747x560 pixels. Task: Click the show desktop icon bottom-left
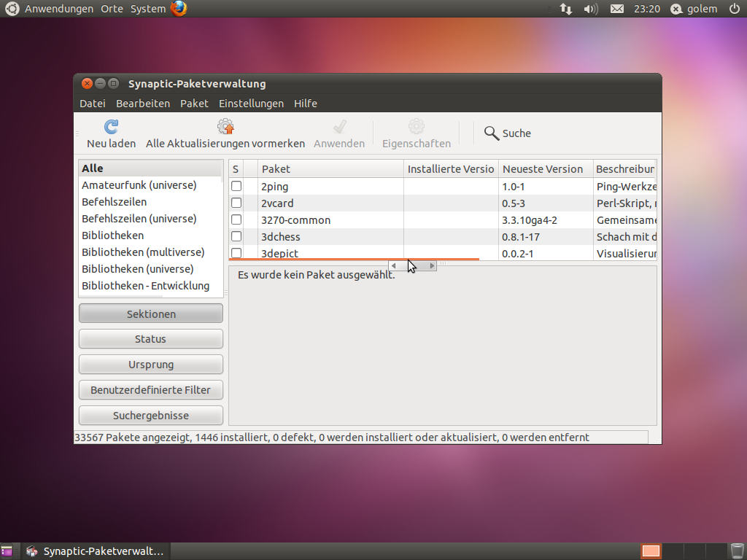(7, 551)
